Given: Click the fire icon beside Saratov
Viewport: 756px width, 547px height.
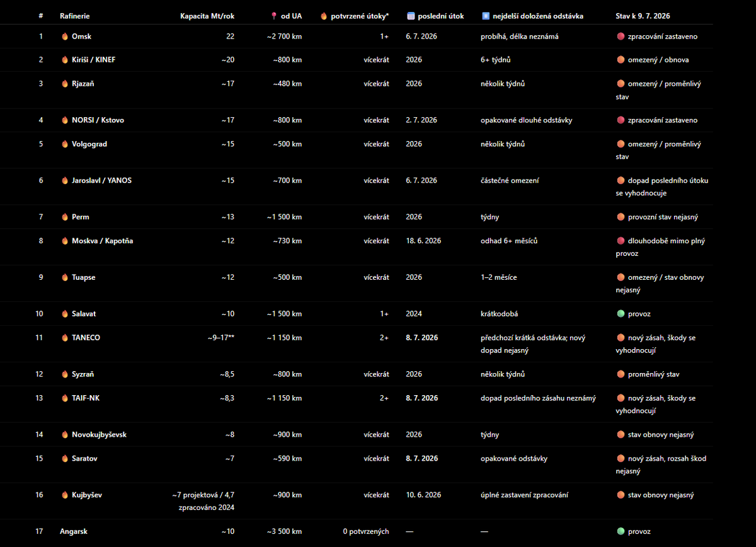Looking at the screenshot, I should point(64,459).
